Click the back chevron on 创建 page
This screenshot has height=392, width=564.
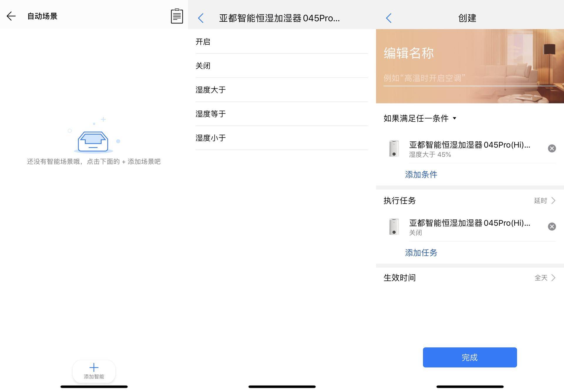click(389, 18)
